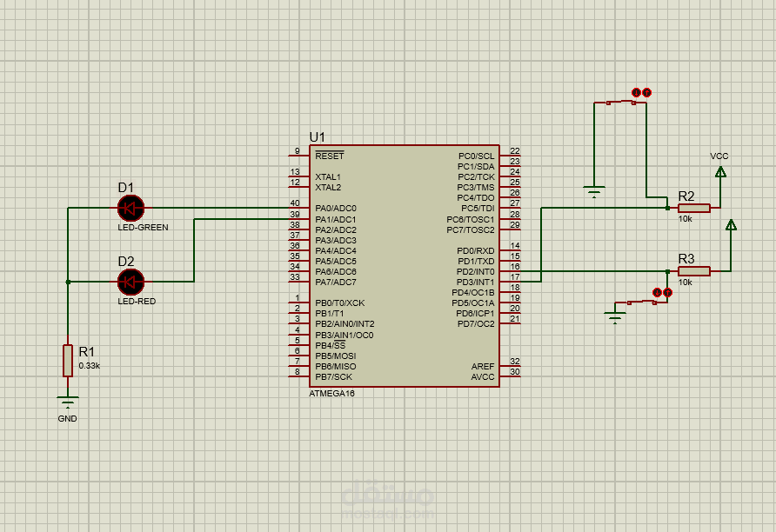The height and width of the screenshot is (532, 776).
Task: Select the ground symbol beside the lower push button
Action: click(x=615, y=317)
